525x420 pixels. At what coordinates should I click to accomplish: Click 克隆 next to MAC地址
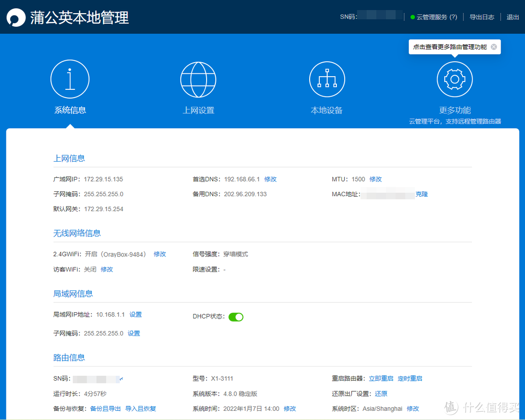[x=422, y=194]
